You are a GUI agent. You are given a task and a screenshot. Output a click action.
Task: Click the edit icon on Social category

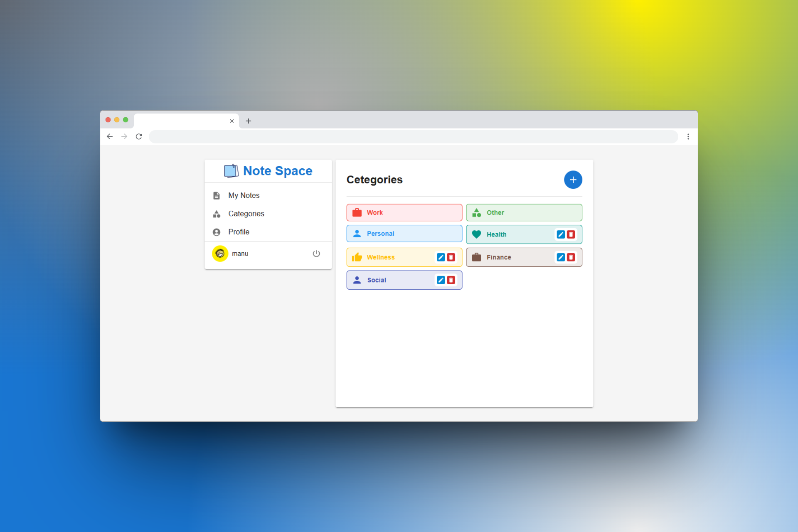[x=441, y=280]
